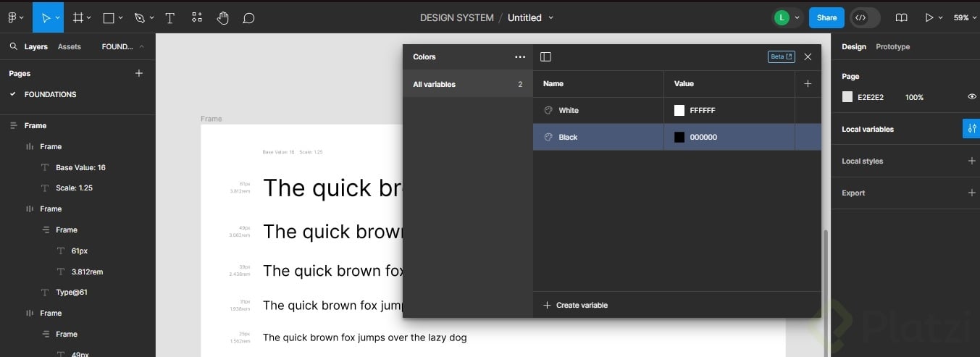Open file name Untitled dropdown chevron

[551, 17]
